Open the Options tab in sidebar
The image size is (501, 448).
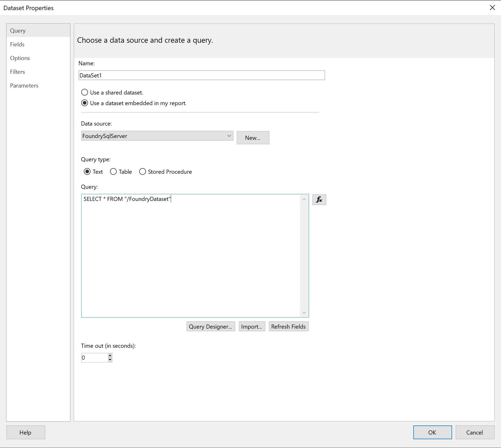[20, 57]
